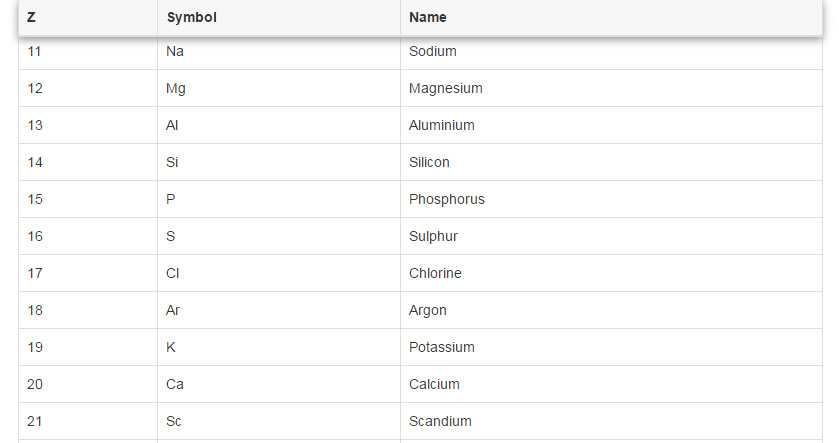Click the Chlorine name cell
Image resolution: width=839 pixels, height=443 pixels.
point(612,273)
